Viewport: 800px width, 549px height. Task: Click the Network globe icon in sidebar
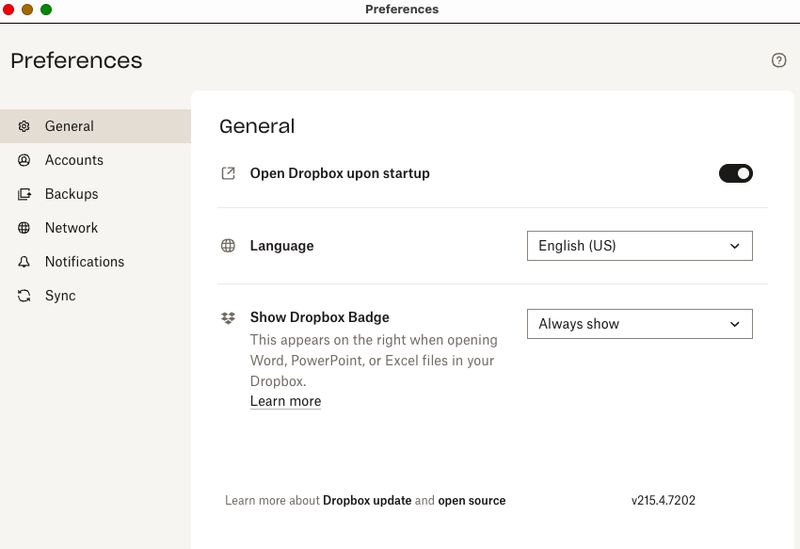coord(24,229)
